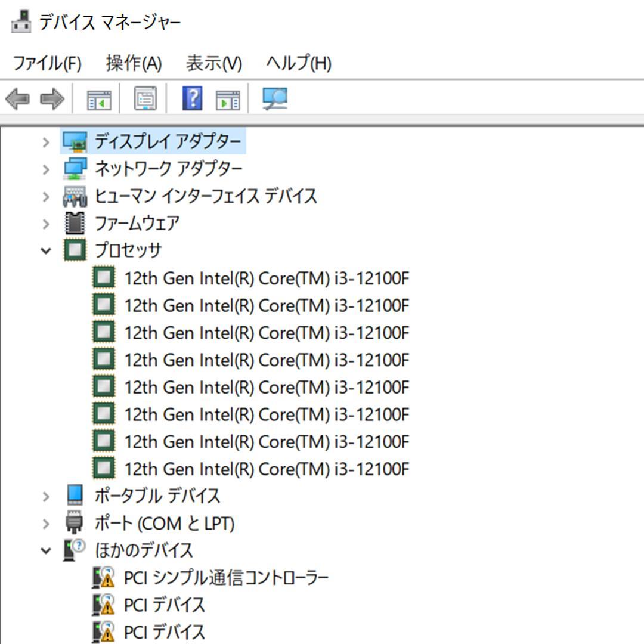This screenshot has width=644, height=644.
Task: Select the ポート (COM と LPT) category
Action: click(x=165, y=522)
